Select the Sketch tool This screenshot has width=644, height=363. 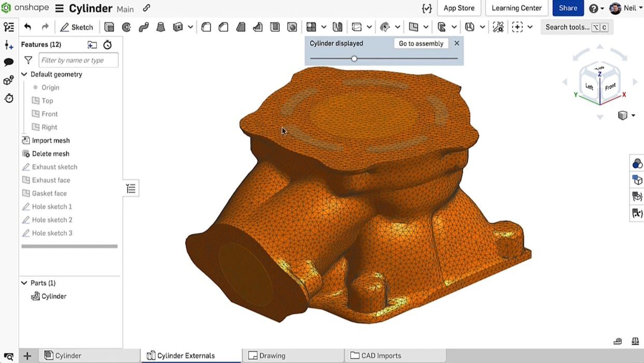coord(77,26)
